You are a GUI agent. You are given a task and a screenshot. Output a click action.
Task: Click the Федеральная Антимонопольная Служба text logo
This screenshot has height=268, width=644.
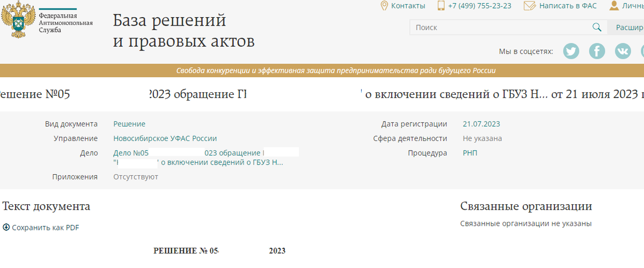65,23
